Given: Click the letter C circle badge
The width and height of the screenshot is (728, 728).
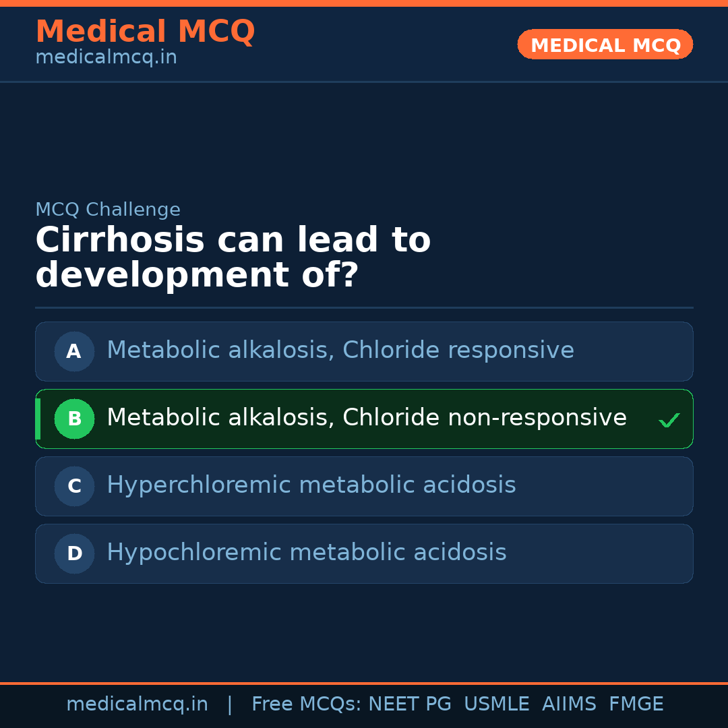Looking at the screenshot, I should point(74,486).
